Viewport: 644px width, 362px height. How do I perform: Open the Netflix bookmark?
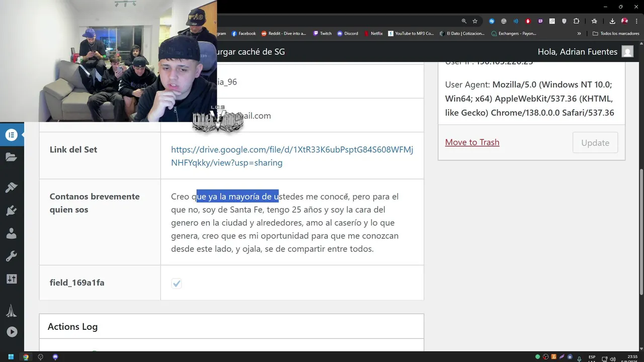373,34
